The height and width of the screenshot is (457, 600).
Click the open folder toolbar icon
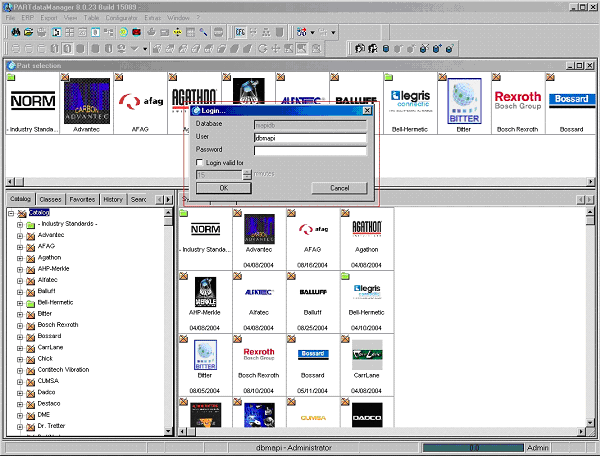[29, 32]
